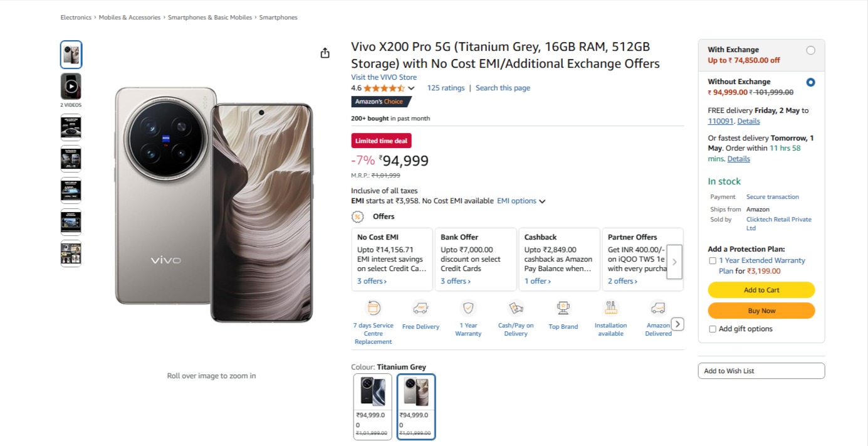Choose the black colour variant swatch
Screen dimensions: 868x446
(x=373, y=392)
